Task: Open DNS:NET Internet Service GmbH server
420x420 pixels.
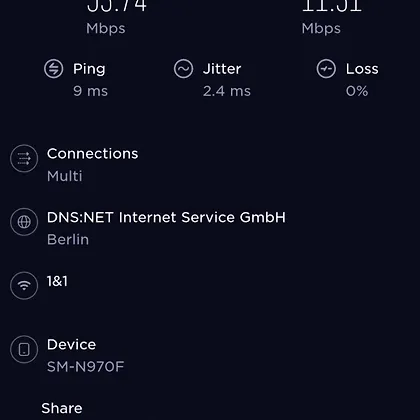Action: pos(166,217)
